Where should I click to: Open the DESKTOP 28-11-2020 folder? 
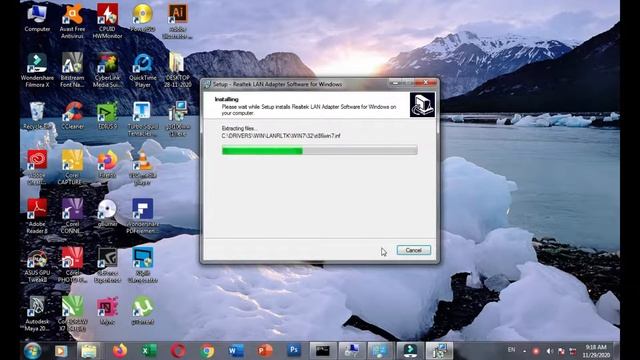point(178,70)
